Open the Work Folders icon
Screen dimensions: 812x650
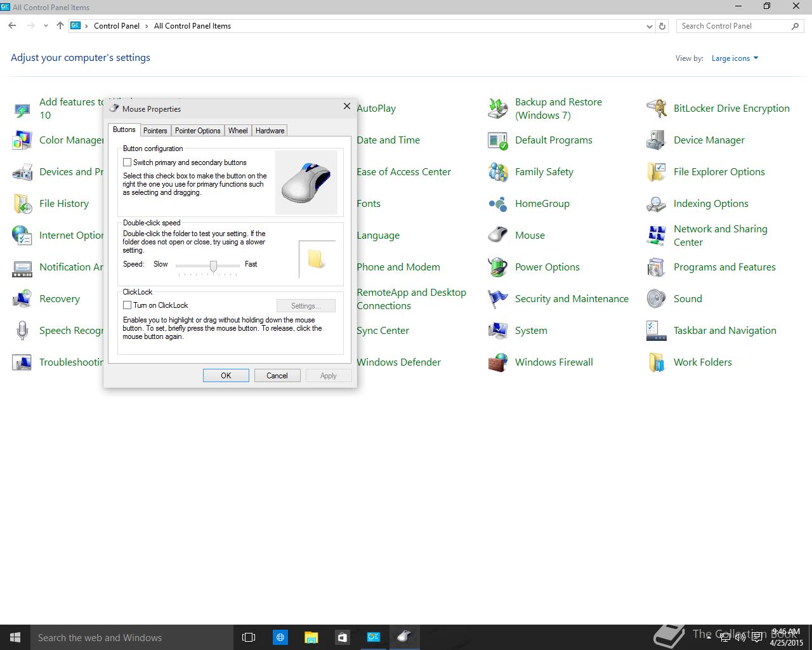click(x=657, y=362)
